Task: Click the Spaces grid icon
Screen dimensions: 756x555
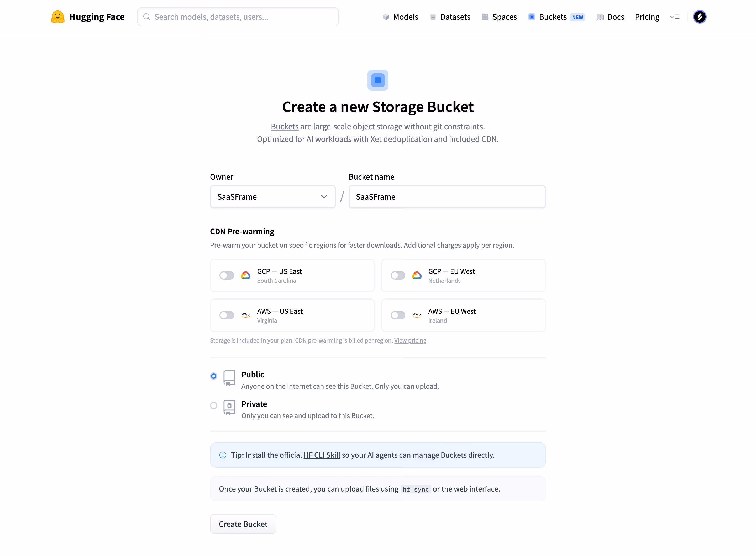Action: tap(485, 17)
